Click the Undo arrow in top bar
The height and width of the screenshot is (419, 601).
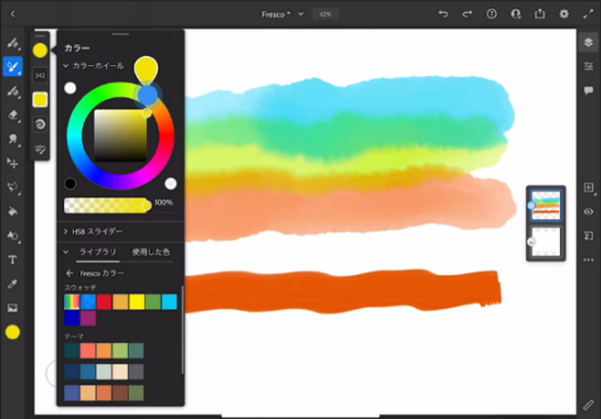tap(443, 14)
